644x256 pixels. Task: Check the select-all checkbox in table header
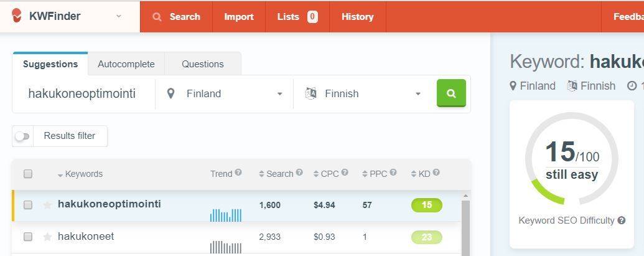[x=27, y=174]
